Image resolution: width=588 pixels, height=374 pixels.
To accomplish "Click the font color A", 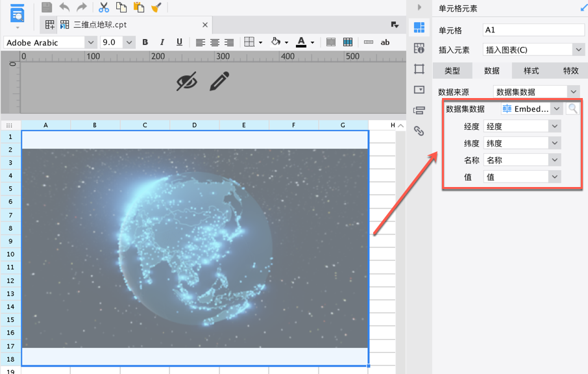I will tap(301, 42).
